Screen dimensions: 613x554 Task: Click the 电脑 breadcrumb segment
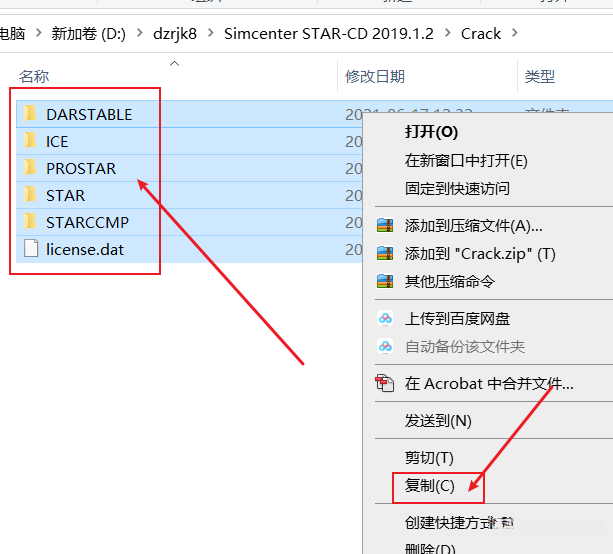pos(13,34)
